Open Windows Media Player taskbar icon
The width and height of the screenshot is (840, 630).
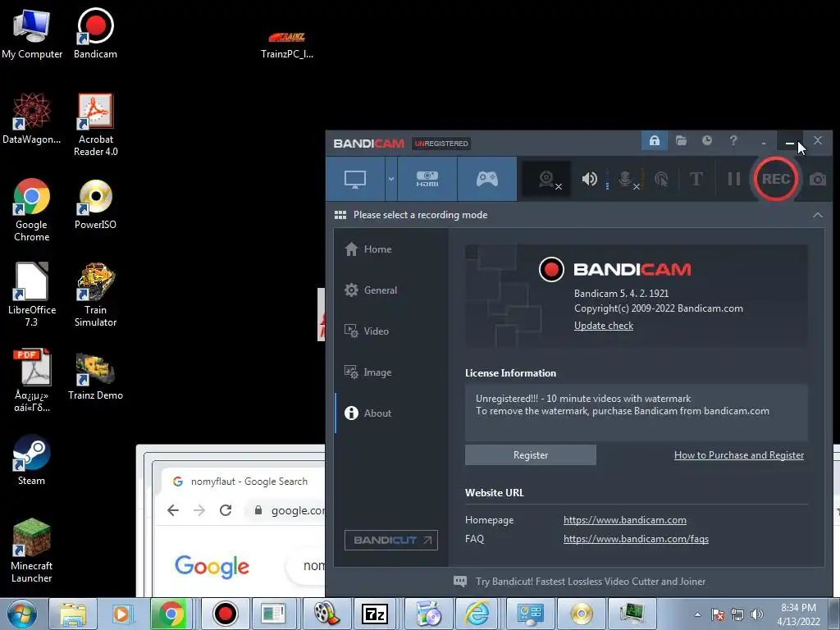(x=121, y=614)
